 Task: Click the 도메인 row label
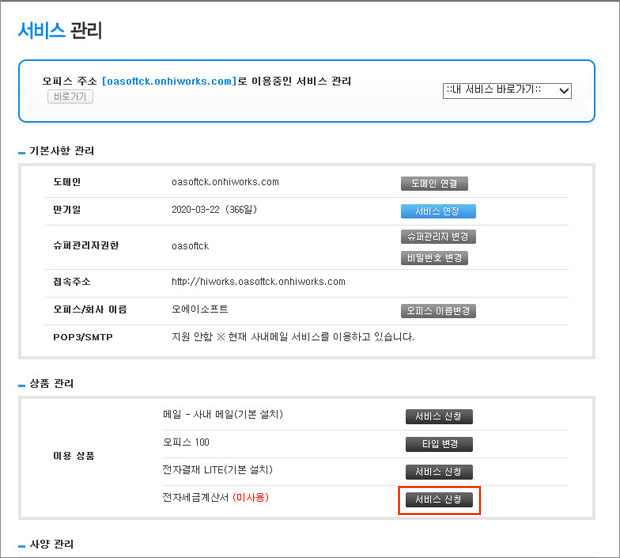(67, 182)
